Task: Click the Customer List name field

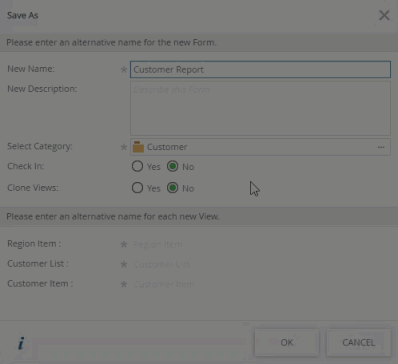Action: coord(260,264)
